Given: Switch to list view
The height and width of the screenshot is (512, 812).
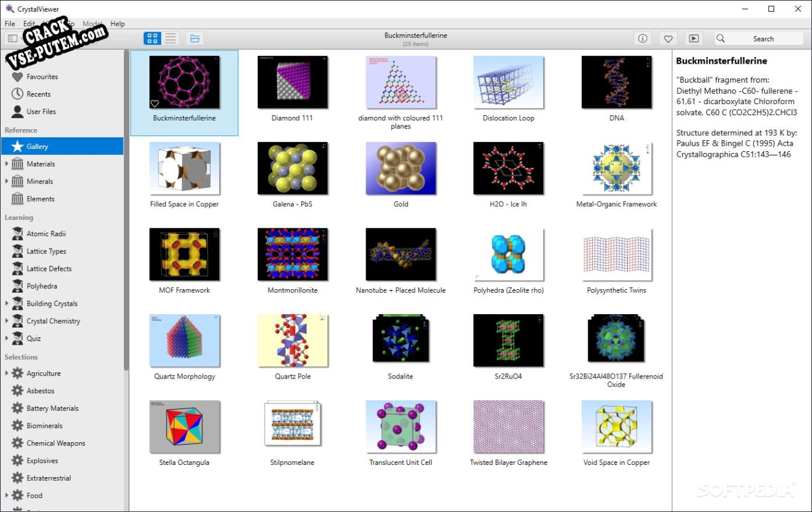Looking at the screenshot, I should pyautogui.click(x=170, y=39).
